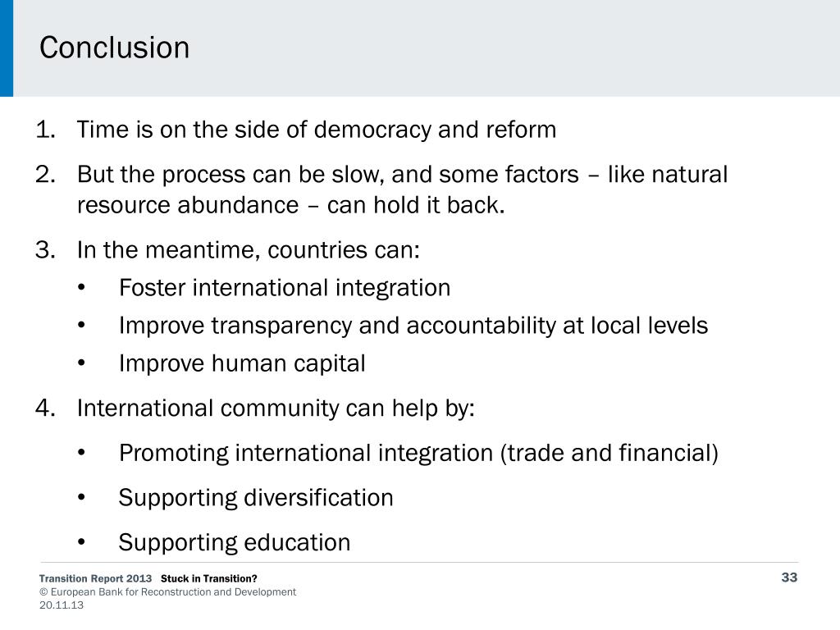Select the 'Supporting education' bullet
This screenshot has height=630, width=840.
[235, 543]
